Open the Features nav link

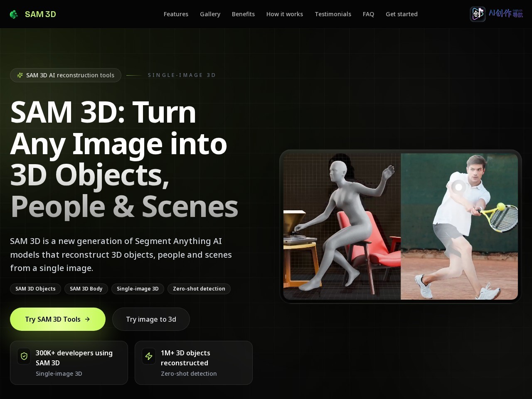tap(176, 14)
